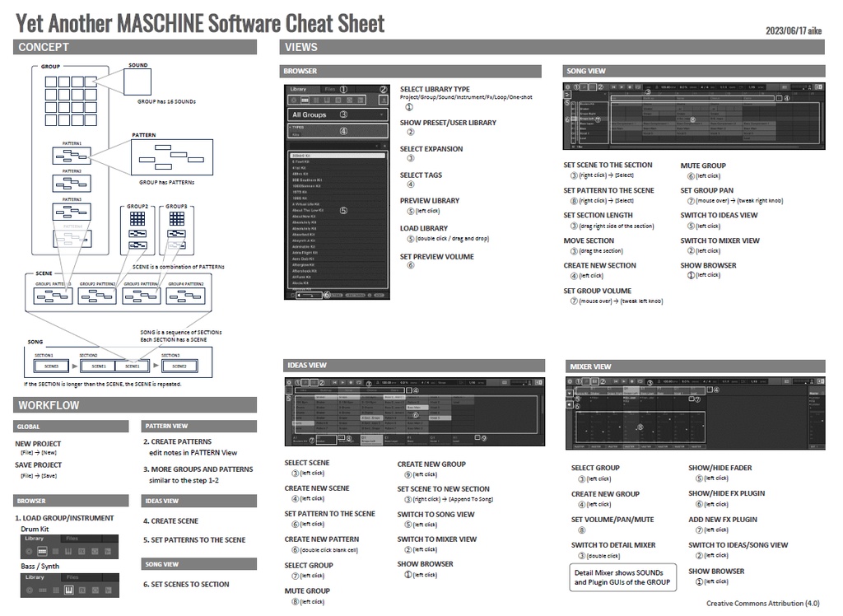Adjust the preview volume slider in the Browser

[x=309, y=295]
